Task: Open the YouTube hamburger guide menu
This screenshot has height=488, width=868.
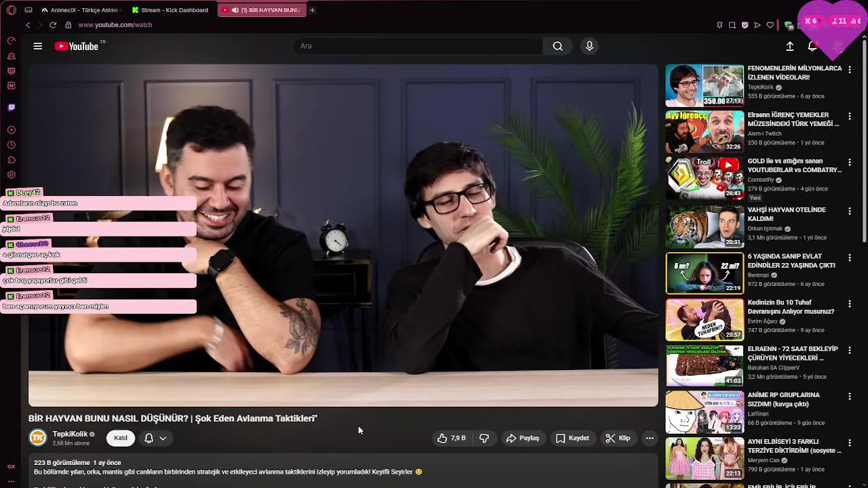Action: pyautogui.click(x=38, y=46)
